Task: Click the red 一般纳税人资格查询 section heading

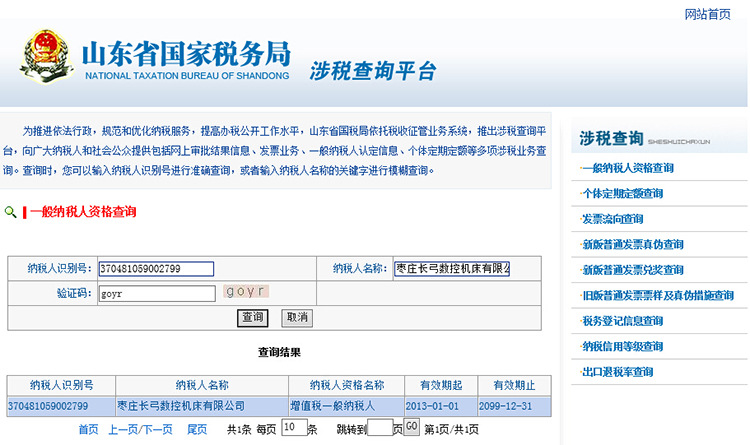Action: pyautogui.click(x=83, y=211)
